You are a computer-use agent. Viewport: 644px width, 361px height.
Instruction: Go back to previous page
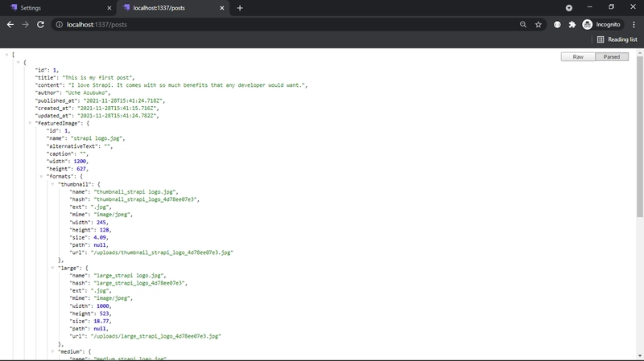click(10, 25)
